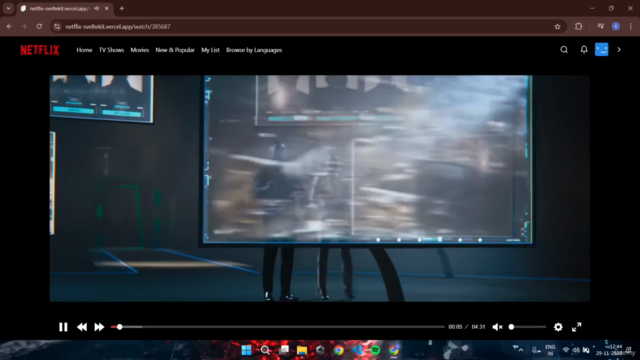Close the netflix-sveltekit tab
Viewport: 640px width, 360px height.
coord(107,9)
